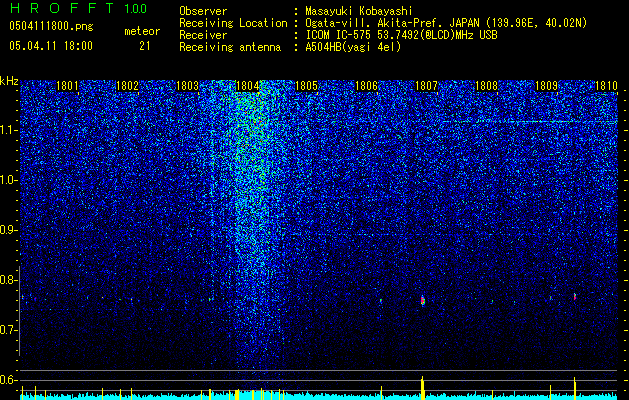Click the 1804 time marker
629x400 pixels.
248,86
